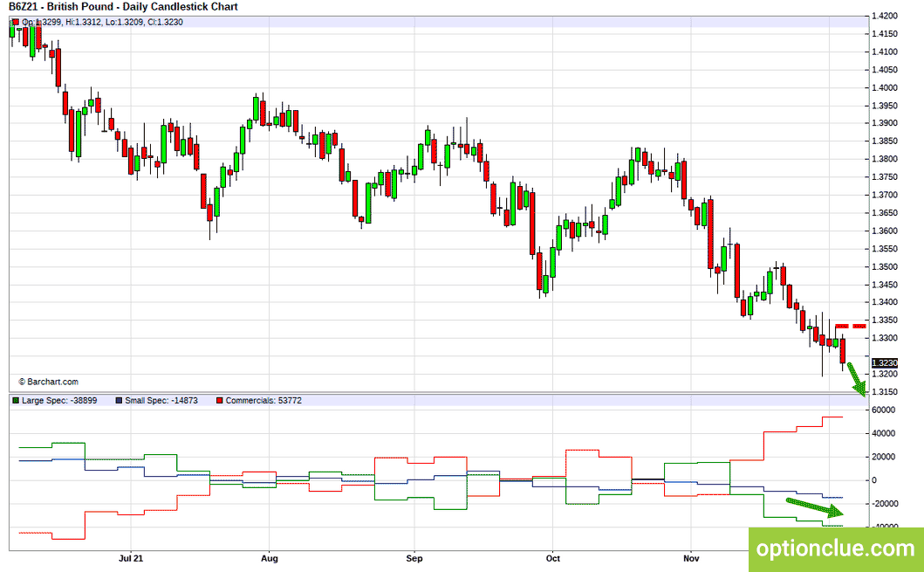Toggle visibility of the Commercials series

coord(262,401)
